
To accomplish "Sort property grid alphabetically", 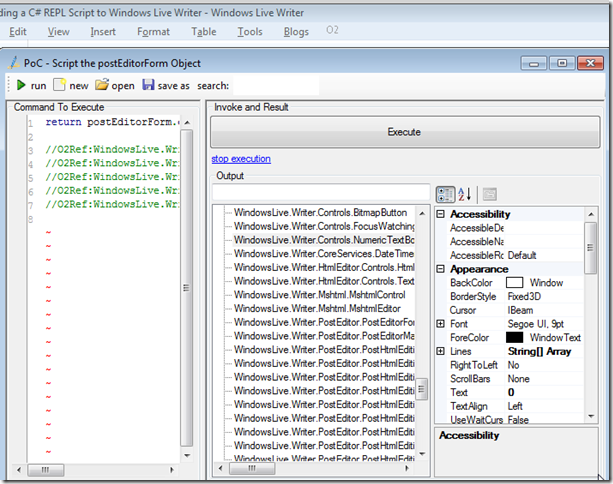I will tap(465, 194).
